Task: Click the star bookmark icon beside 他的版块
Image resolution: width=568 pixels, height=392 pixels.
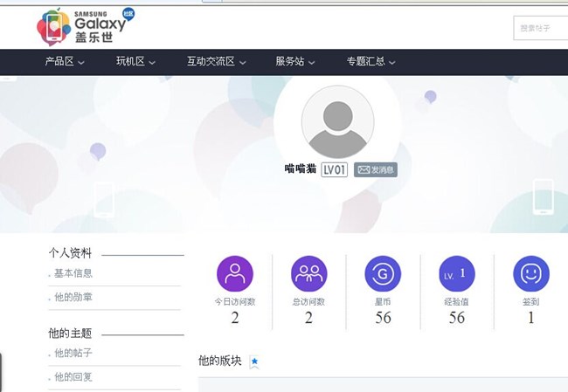Action: coord(254,361)
